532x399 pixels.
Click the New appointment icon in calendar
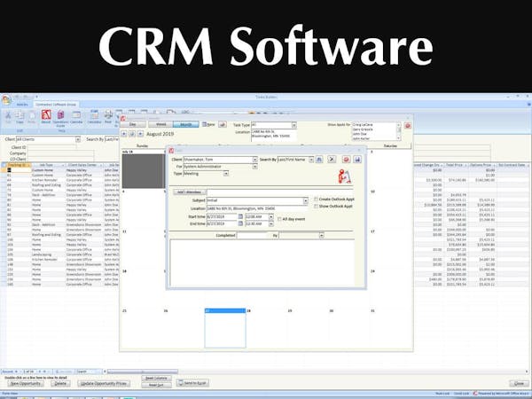(208, 124)
